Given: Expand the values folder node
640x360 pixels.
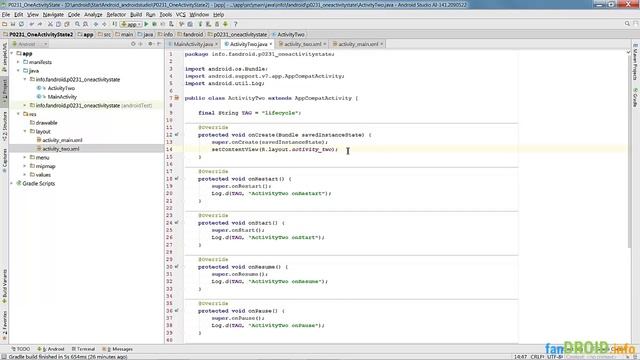Looking at the screenshot, I should tap(25, 175).
